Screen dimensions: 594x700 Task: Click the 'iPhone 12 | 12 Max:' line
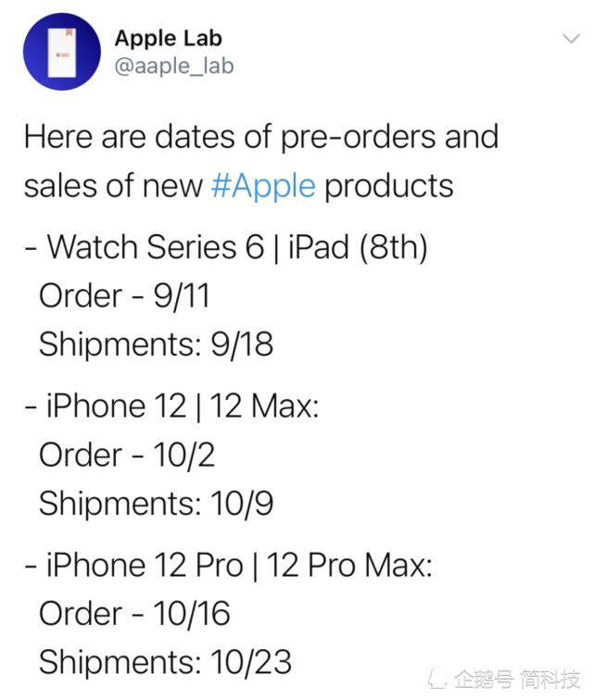[172, 406]
